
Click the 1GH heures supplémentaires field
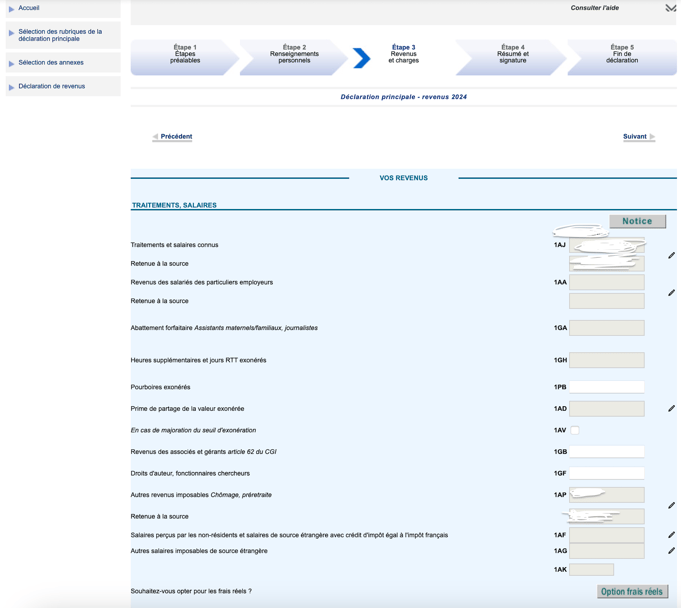click(607, 360)
